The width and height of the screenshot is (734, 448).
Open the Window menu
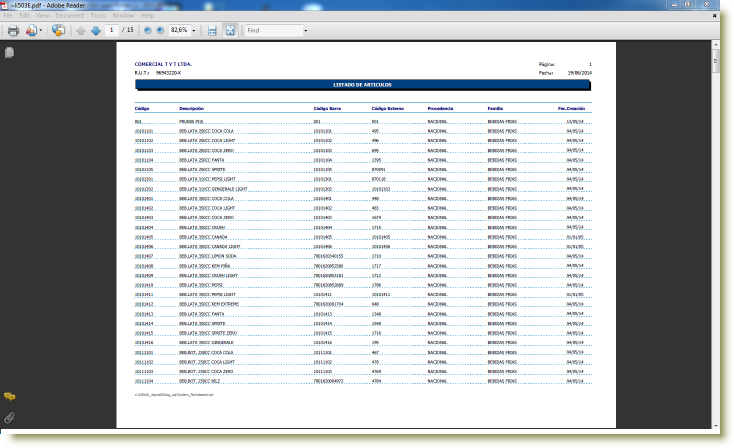(x=123, y=15)
